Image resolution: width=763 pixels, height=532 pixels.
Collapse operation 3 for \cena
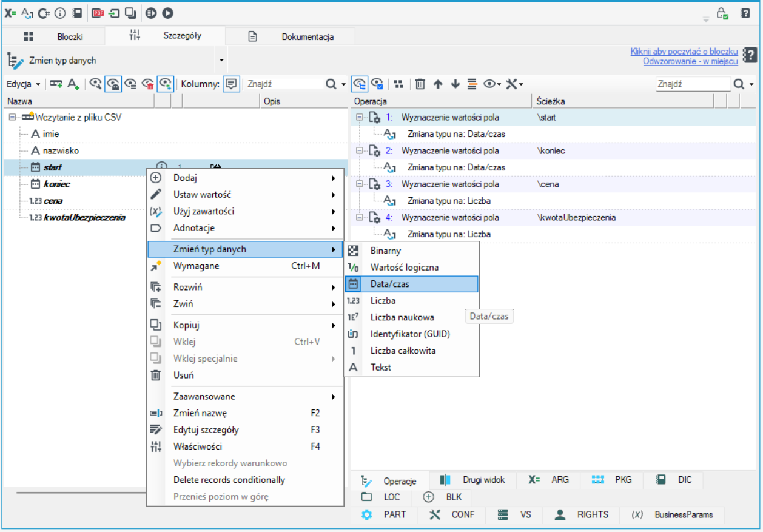click(x=360, y=184)
